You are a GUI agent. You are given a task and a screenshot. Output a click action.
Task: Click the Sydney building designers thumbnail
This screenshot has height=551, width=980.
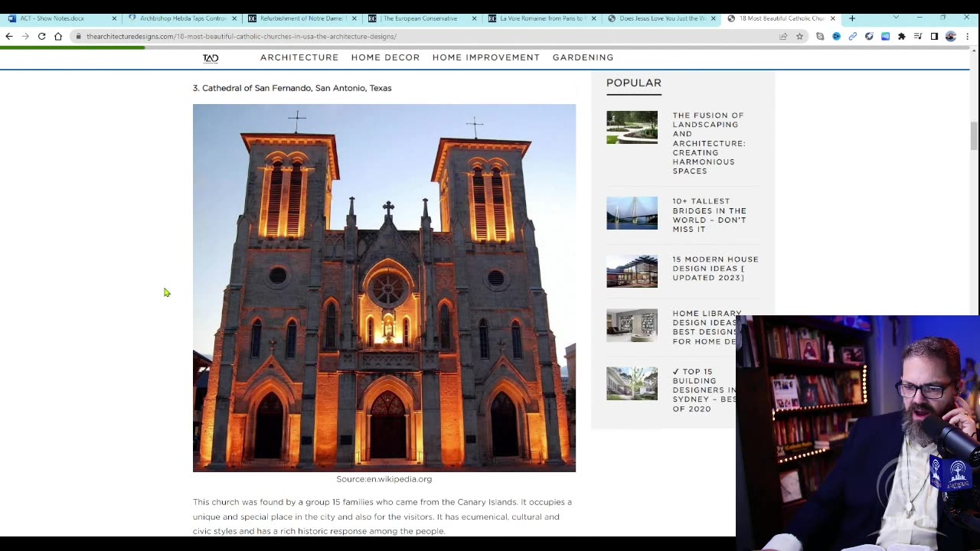click(x=632, y=383)
